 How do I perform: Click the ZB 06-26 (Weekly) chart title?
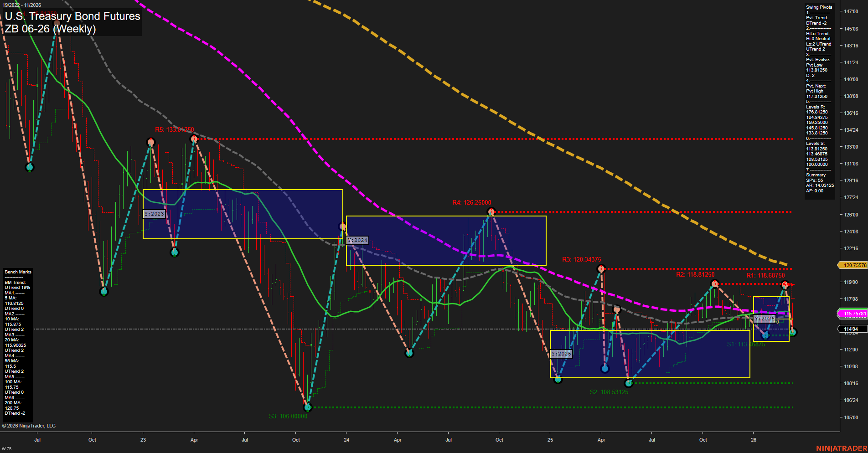pyautogui.click(x=50, y=28)
